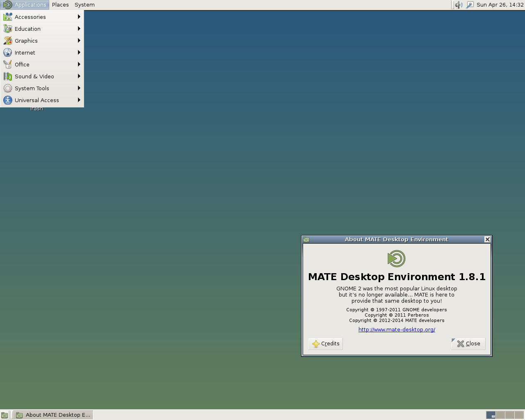Close the About dialog with titlebar X

pyautogui.click(x=487, y=240)
